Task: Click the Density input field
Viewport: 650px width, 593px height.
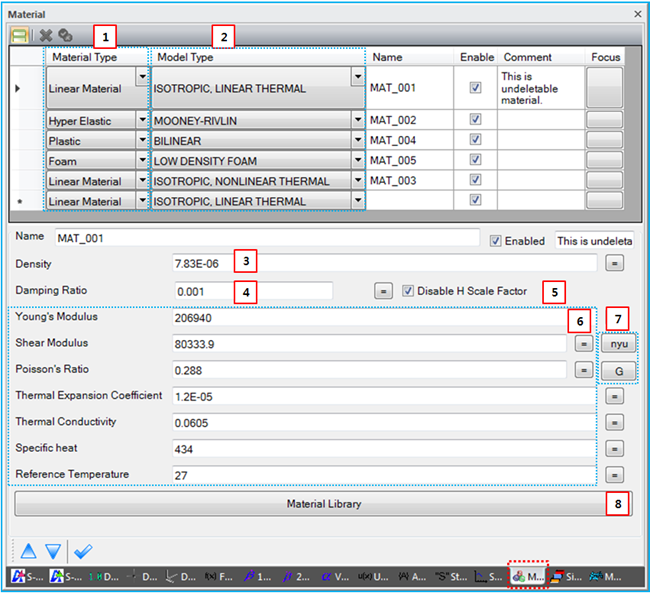Action: click(x=385, y=263)
